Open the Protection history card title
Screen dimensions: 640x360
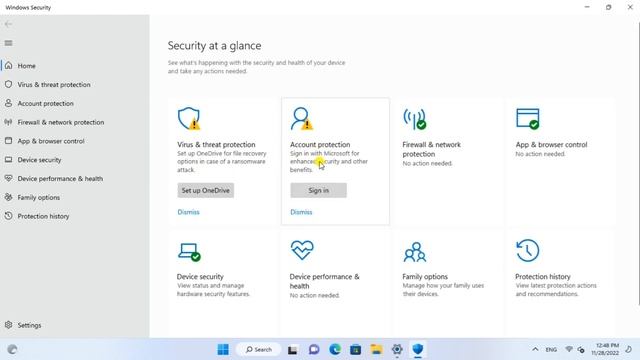pos(542,276)
